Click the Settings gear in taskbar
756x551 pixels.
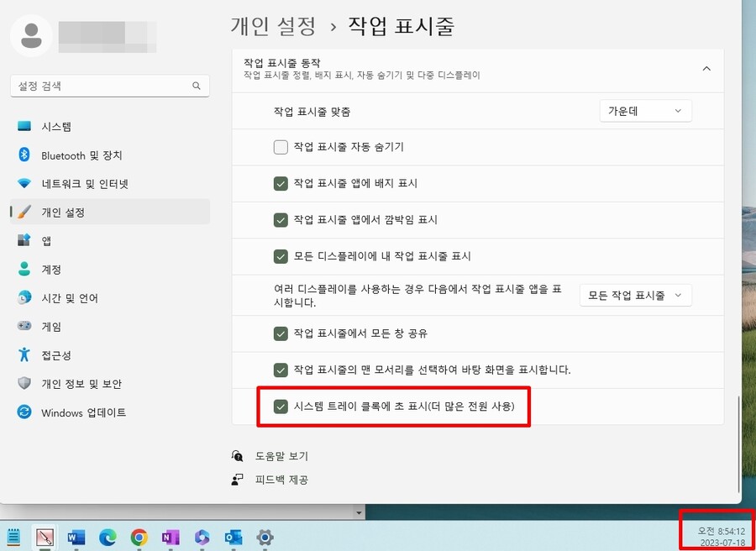click(x=265, y=537)
